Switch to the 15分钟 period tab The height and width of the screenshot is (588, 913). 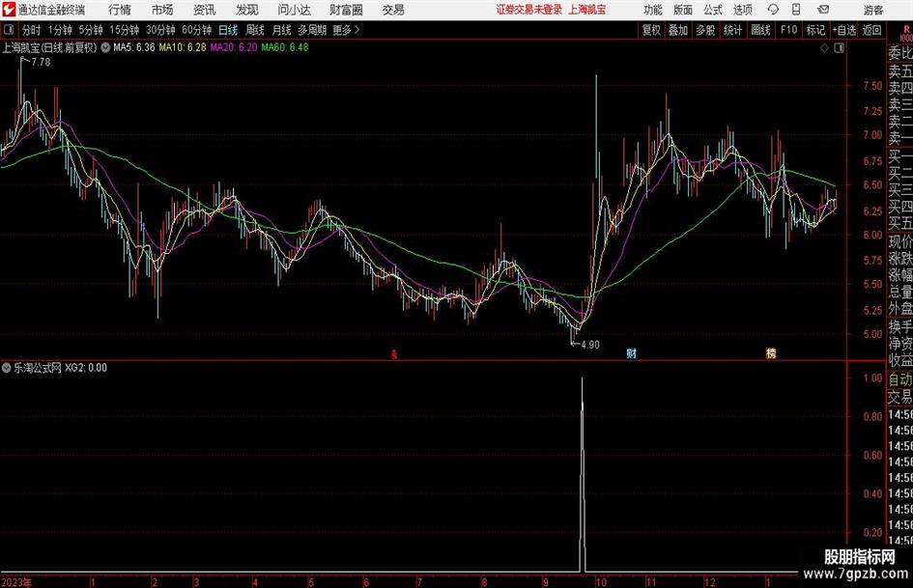125,30
